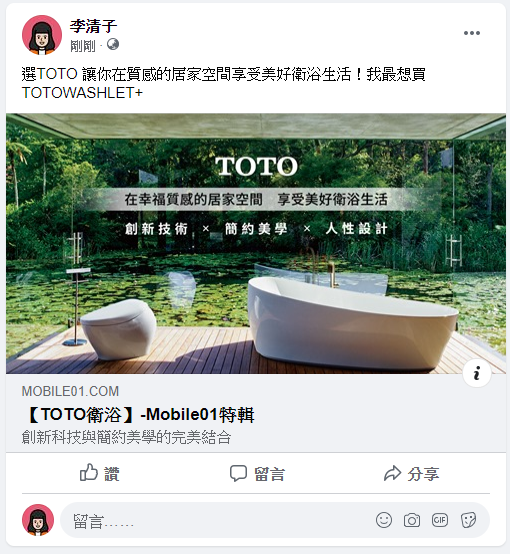Click the share arrow icon
This screenshot has height=554, width=510.
392,473
